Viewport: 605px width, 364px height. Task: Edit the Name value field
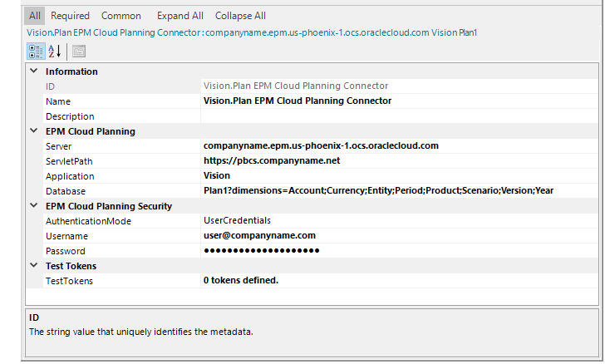[400, 101]
